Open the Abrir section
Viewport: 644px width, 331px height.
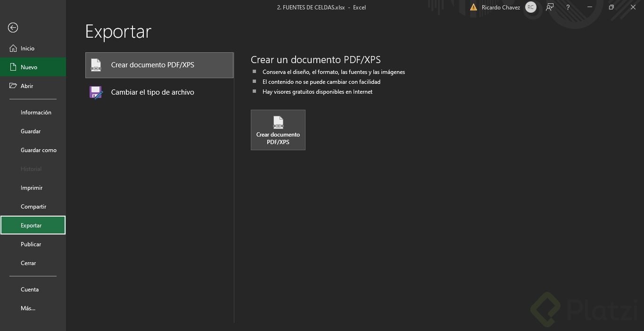33,86
